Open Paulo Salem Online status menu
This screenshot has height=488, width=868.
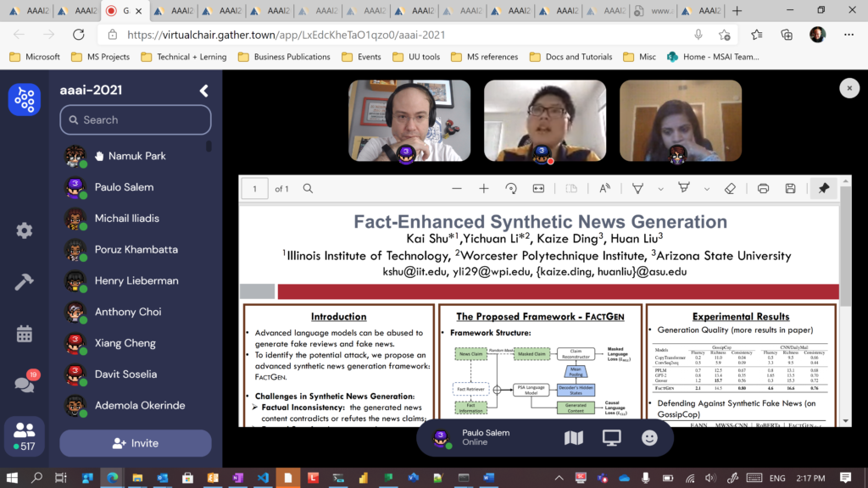473,438
